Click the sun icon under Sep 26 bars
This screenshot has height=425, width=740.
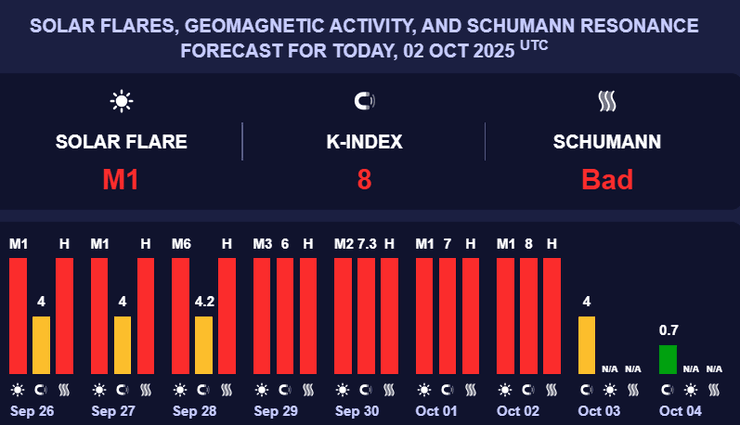(18, 390)
